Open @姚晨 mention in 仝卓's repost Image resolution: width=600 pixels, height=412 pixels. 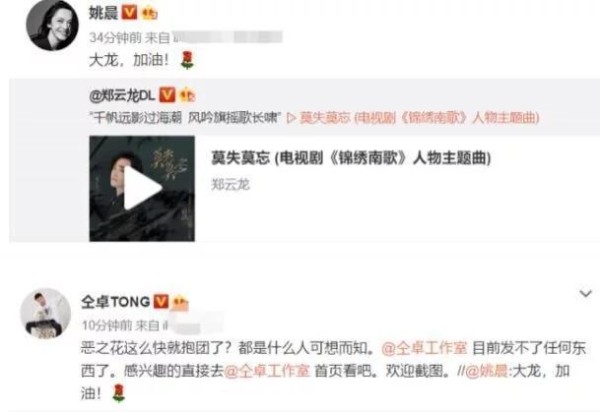tap(486, 371)
